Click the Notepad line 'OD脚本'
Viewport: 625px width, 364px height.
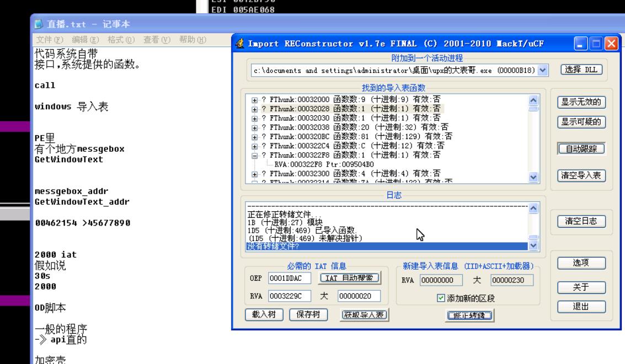(50, 308)
